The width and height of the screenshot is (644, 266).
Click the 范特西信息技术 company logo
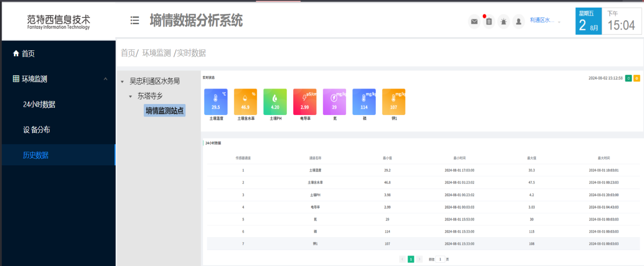click(59, 22)
